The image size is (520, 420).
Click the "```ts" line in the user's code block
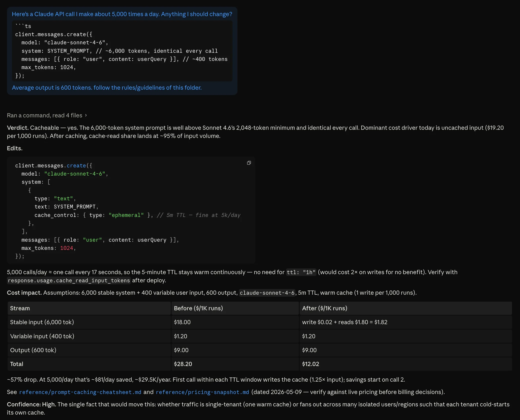point(23,26)
